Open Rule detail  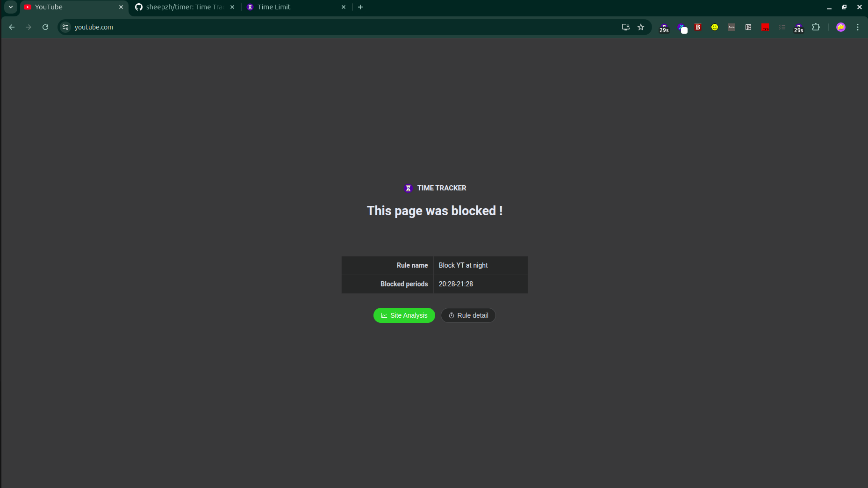(468, 315)
